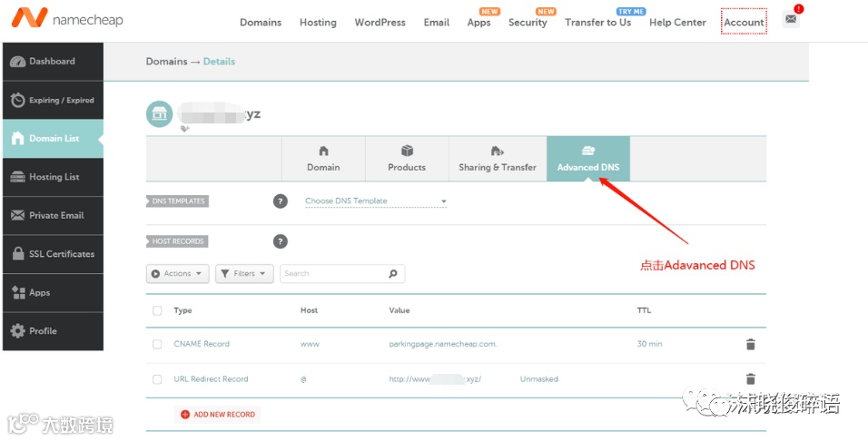This screenshot has width=868, height=441.
Task: Click the URL Redirect Record type cell
Action: [211, 379]
